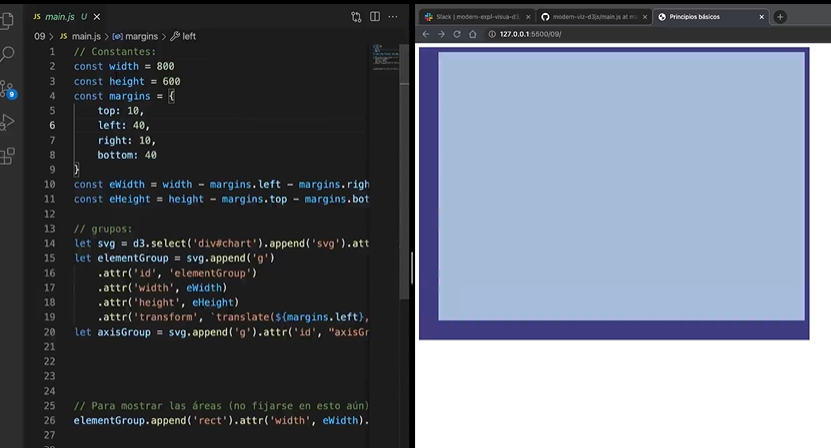Click the '// grupos:' comment
Viewport: 831px width, 448px height.
pyautogui.click(x=103, y=229)
